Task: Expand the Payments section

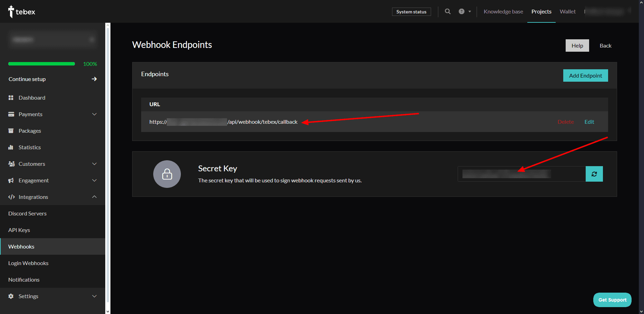Action: tap(95, 114)
